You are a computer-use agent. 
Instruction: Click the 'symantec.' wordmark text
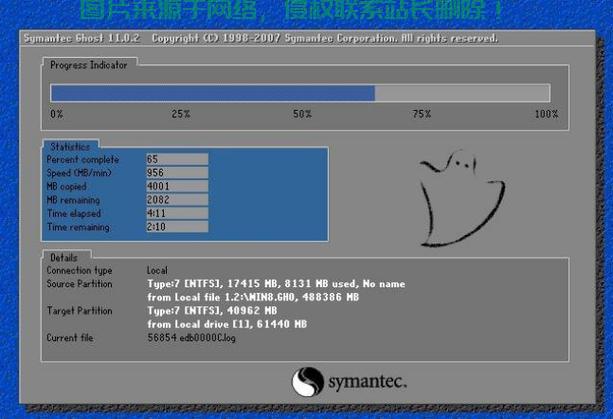click(367, 382)
